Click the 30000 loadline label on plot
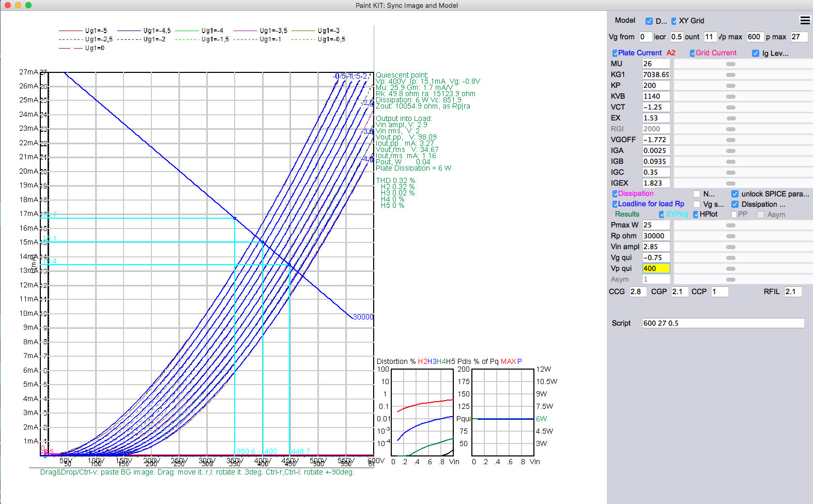This screenshot has height=504, width=813. pos(363,317)
